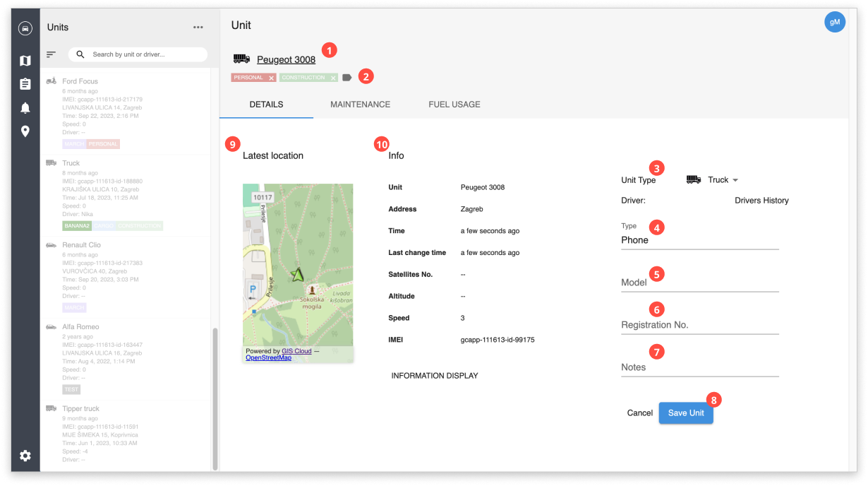Open the notifications bell icon

[x=25, y=107]
